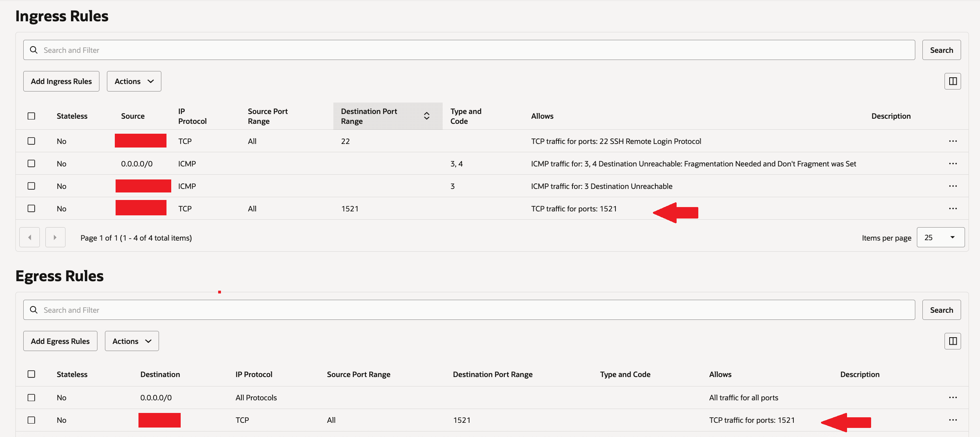Open column settings icon for Egress Rules table
980x437 pixels.
952,341
